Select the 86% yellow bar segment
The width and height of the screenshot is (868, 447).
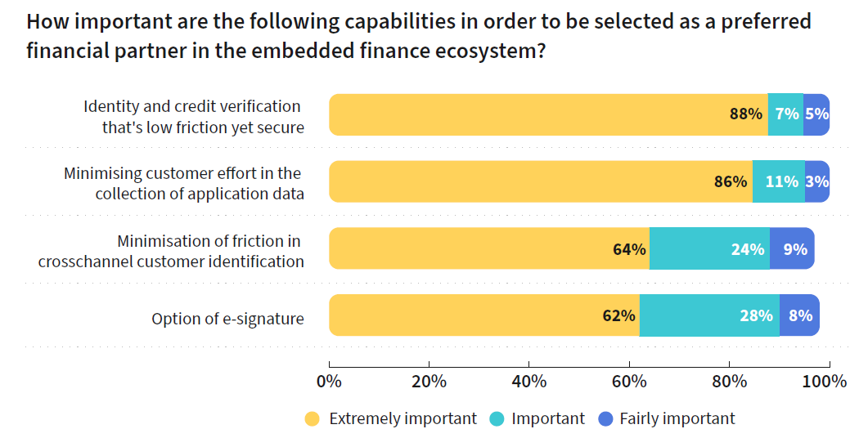pos(540,181)
